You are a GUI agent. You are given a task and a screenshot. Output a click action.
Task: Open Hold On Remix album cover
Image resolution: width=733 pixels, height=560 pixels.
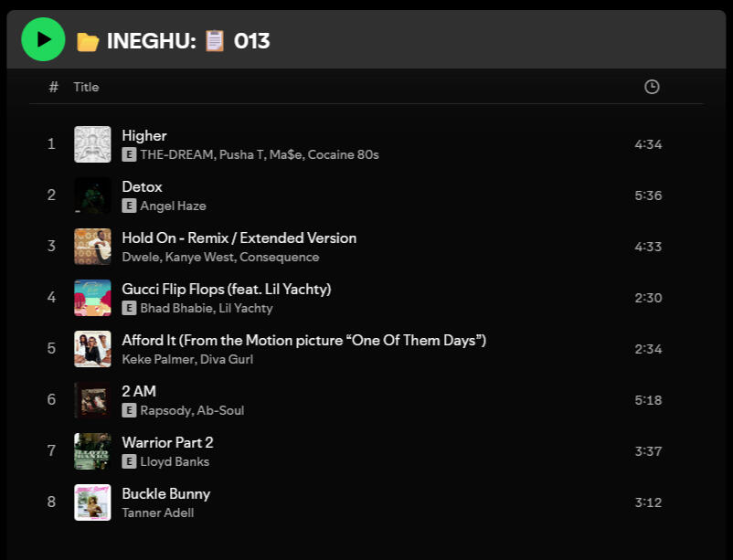point(92,247)
